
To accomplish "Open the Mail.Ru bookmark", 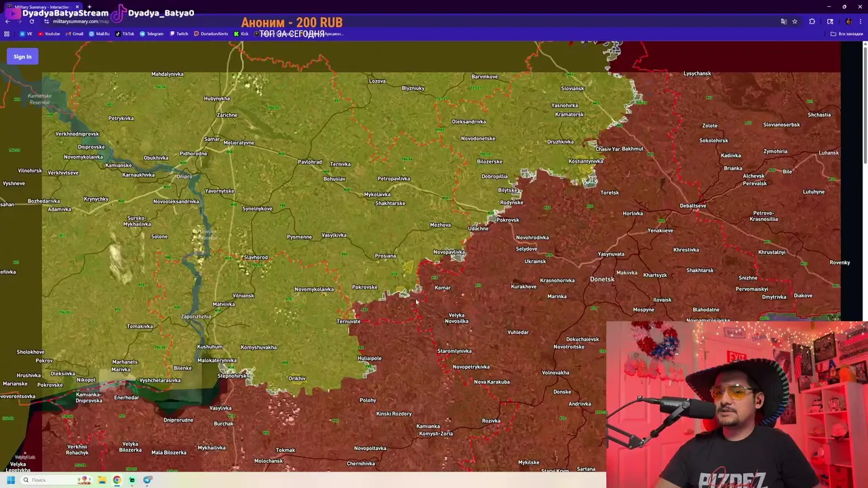I will pos(100,34).
